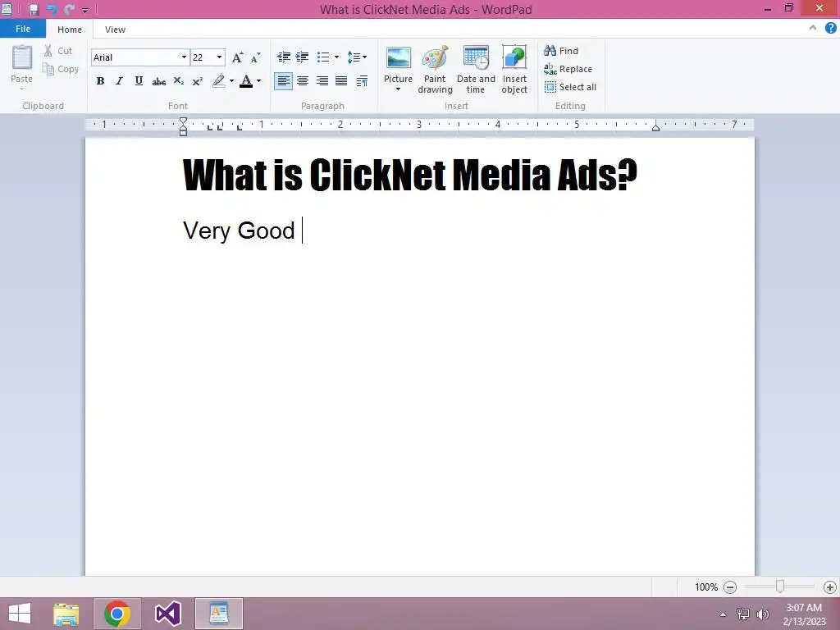The image size is (840, 630).
Task: Toggle Strikethrough formatting
Action: click(158, 81)
